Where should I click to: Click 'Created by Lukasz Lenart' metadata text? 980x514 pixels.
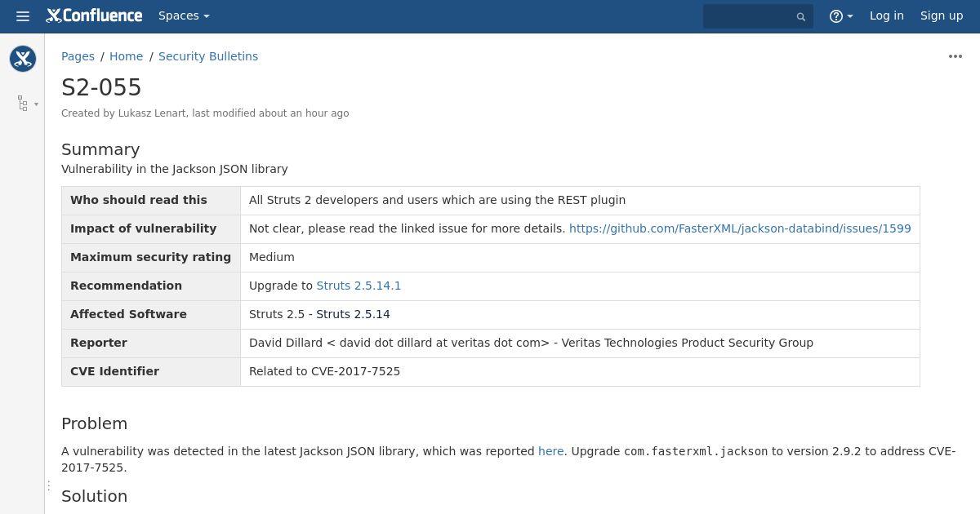coord(125,113)
